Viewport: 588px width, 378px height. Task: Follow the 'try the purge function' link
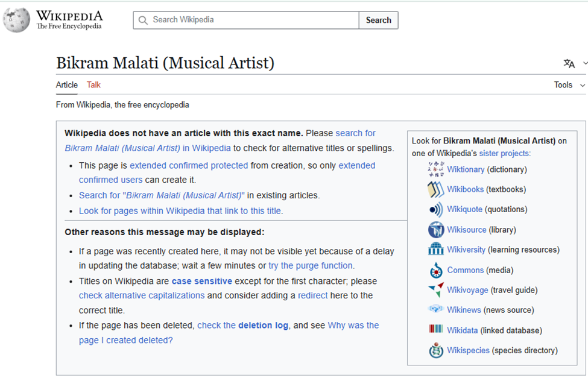[311, 266]
